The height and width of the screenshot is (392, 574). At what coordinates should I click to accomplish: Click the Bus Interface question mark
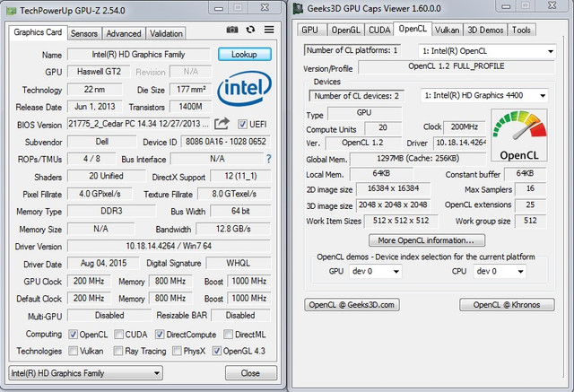tap(269, 159)
